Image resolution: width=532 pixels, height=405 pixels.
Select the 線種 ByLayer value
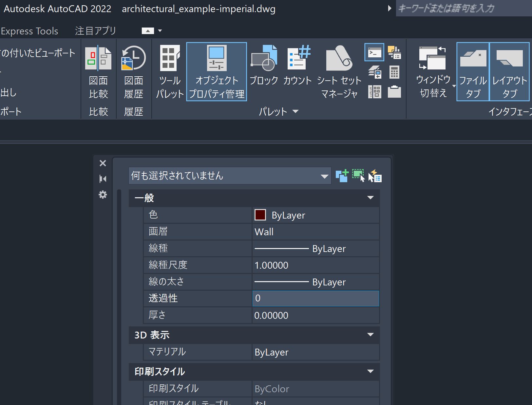pyautogui.click(x=315, y=248)
